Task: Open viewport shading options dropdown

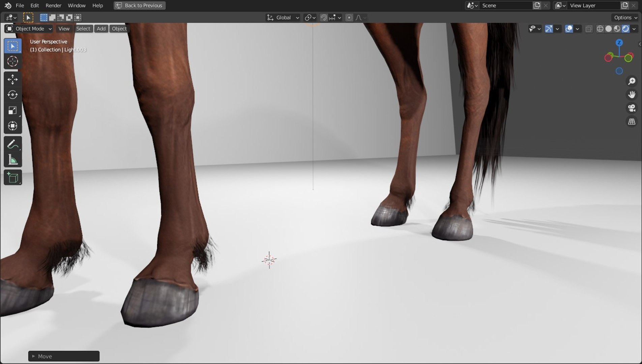Action: click(x=634, y=29)
